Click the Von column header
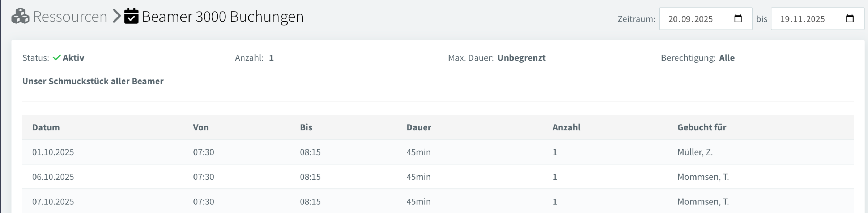Viewport: 868px width, 213px height. [x=201, y=127]
